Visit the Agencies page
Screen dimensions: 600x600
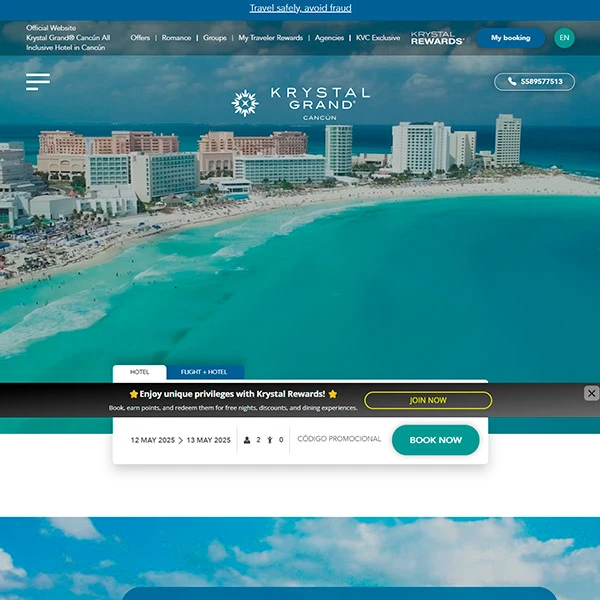pyautogui.click(x=329, y=38)
